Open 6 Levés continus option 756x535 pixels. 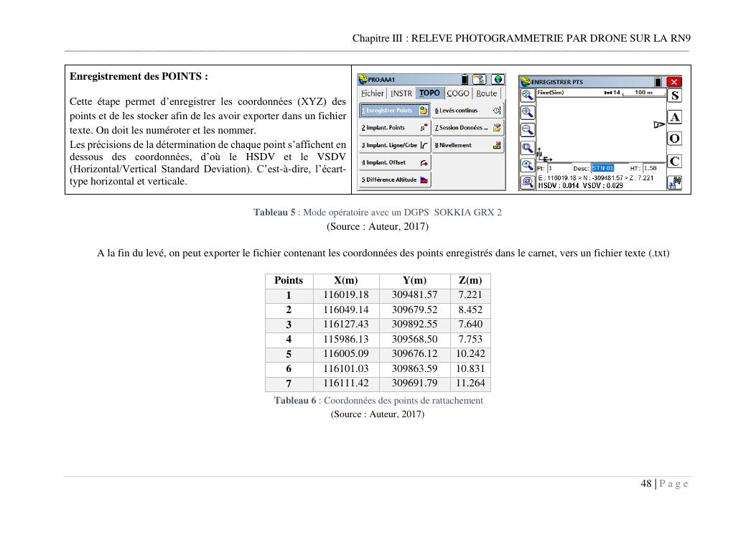pos(467,111)
